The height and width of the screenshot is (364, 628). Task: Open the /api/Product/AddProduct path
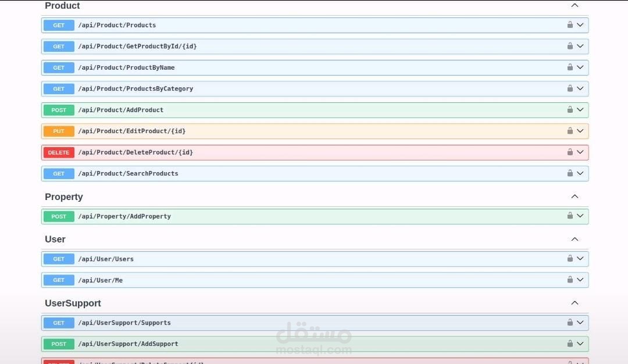point(120,110)
